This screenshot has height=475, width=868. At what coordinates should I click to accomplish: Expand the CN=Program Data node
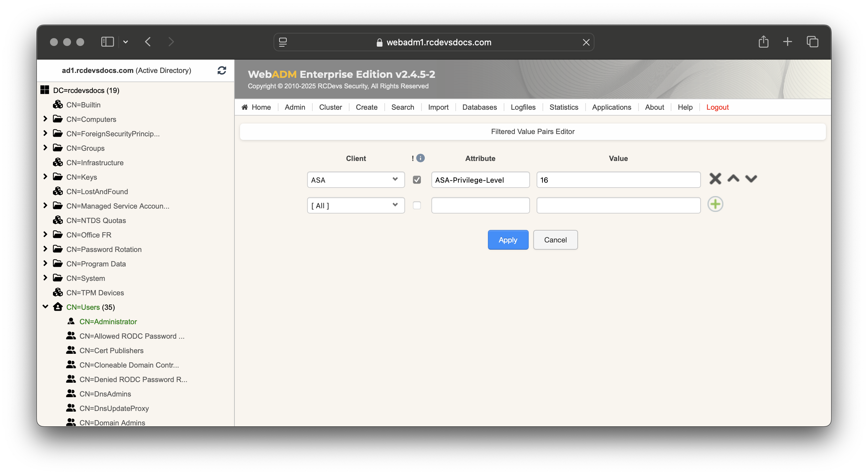pyautogui.click(x=45, y=263)
